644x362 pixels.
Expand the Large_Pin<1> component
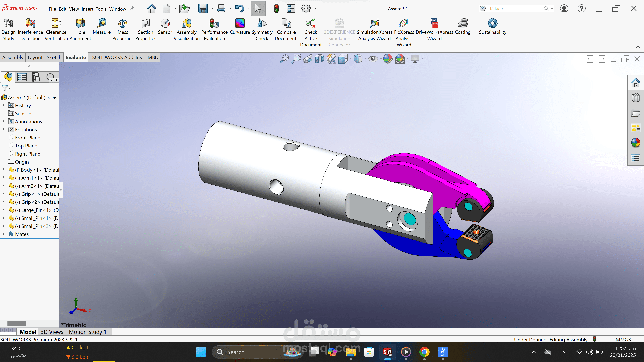pyautogui.click(x=4, y=210)
